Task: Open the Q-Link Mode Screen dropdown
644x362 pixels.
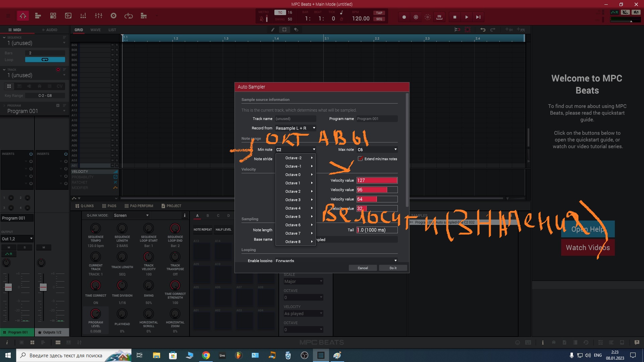Action: click(x=131, y=216)
